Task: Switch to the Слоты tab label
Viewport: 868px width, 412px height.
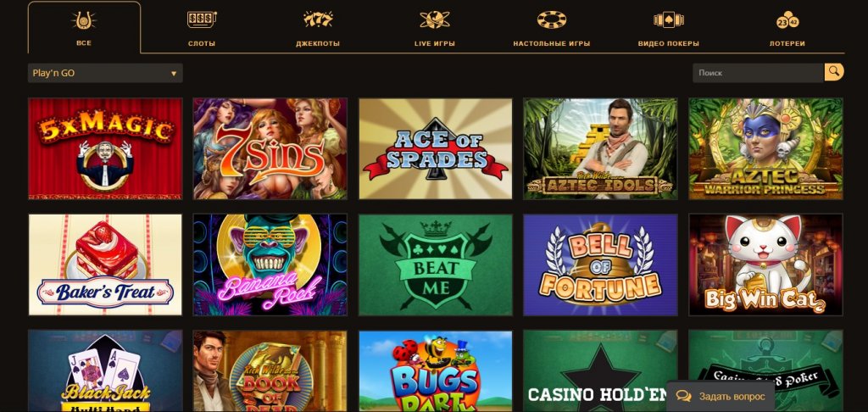Action: pos(202,44)
